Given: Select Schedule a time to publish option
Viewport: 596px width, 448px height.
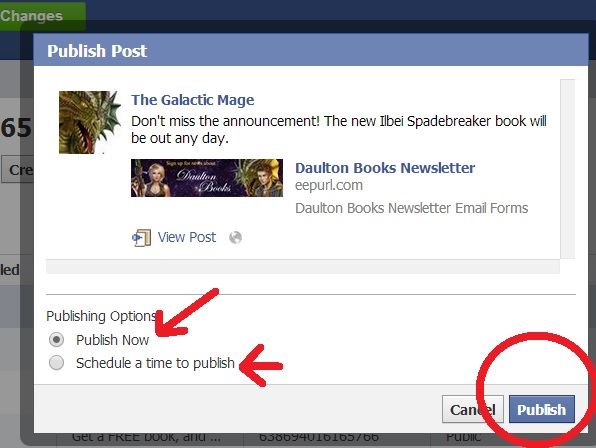Looking at the screenshot, I should tap(57, 363).
